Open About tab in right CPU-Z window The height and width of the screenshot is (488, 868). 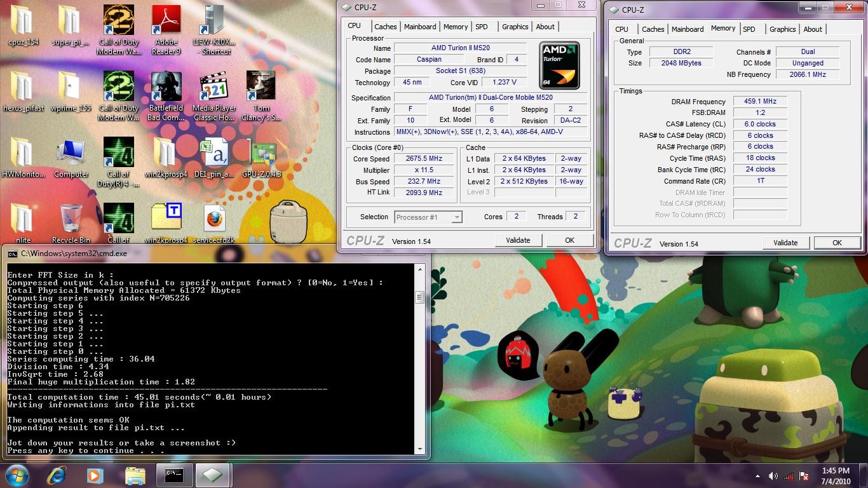(813, 29)
